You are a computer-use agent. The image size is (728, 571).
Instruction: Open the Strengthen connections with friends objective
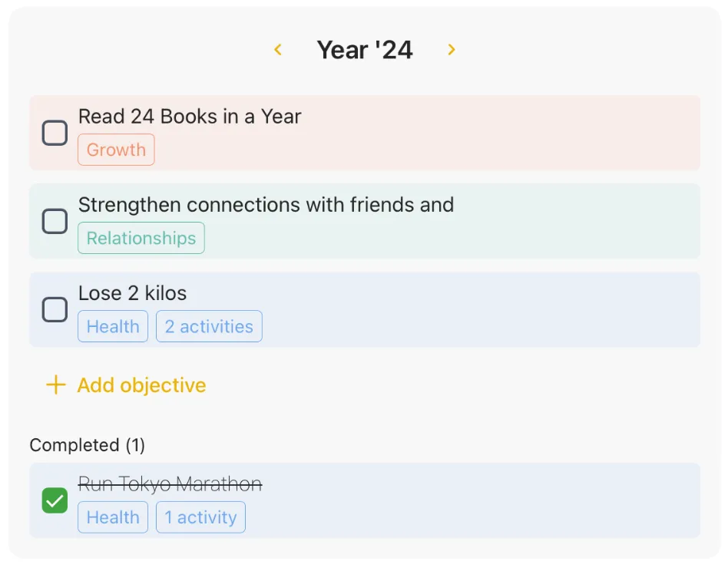[266, 205]
